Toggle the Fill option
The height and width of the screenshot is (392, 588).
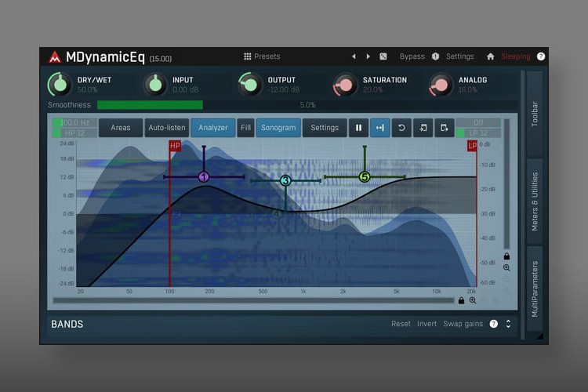pyautogui.click(x=245, y=128)
